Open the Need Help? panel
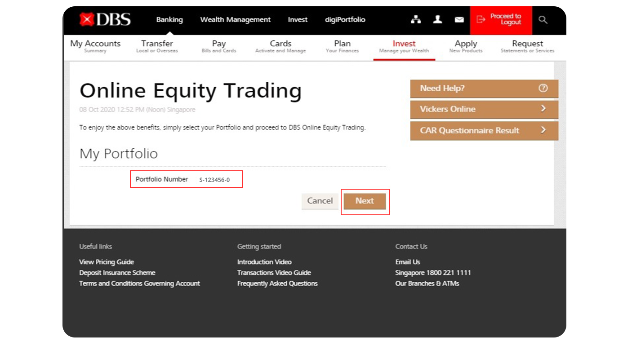The height and width of the screenshot is (364, 632). 484,89
